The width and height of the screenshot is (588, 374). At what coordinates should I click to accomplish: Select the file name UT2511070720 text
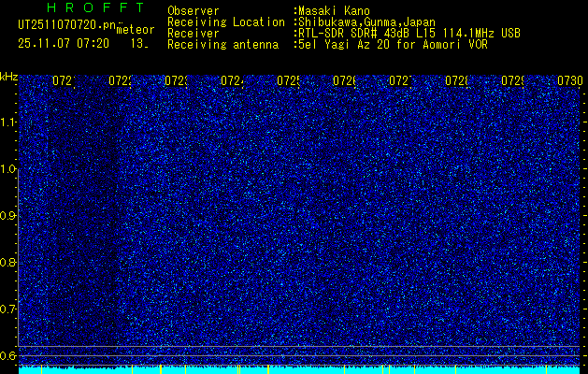click(x=66, y=25)
